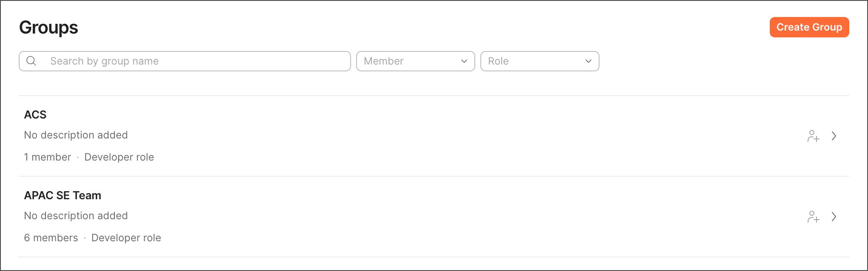The height and width of the screenshot is (271, 868).
Task: Click ACS's 'No description added' text
Action: [76, 135]
